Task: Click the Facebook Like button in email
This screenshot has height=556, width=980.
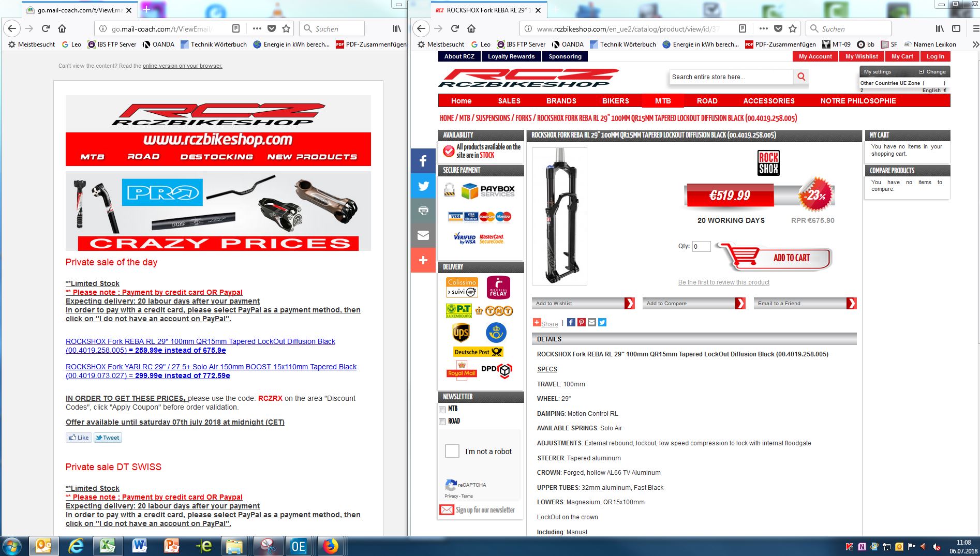Action: 79,438
